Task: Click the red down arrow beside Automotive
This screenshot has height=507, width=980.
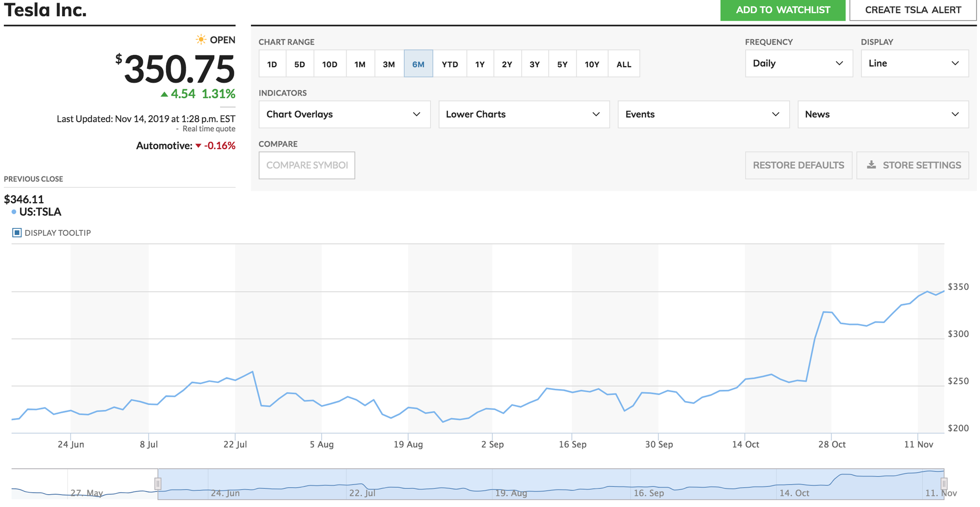Action: point(198,146)
